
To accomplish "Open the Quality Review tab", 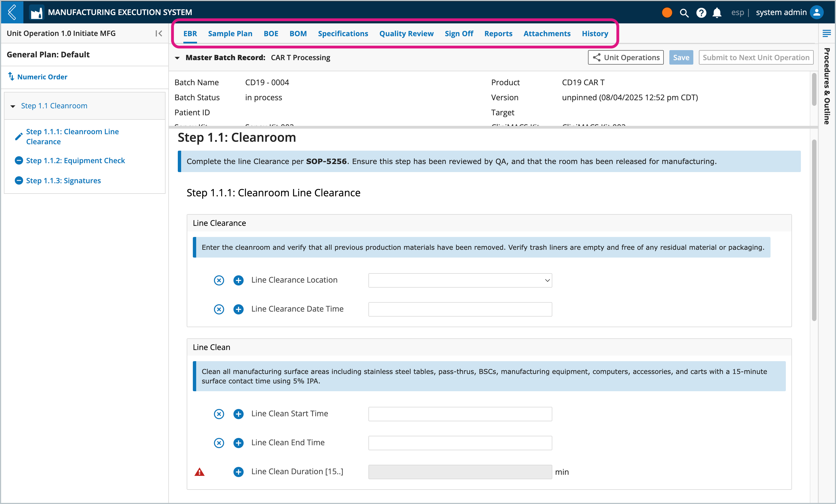I will (406, 34).
